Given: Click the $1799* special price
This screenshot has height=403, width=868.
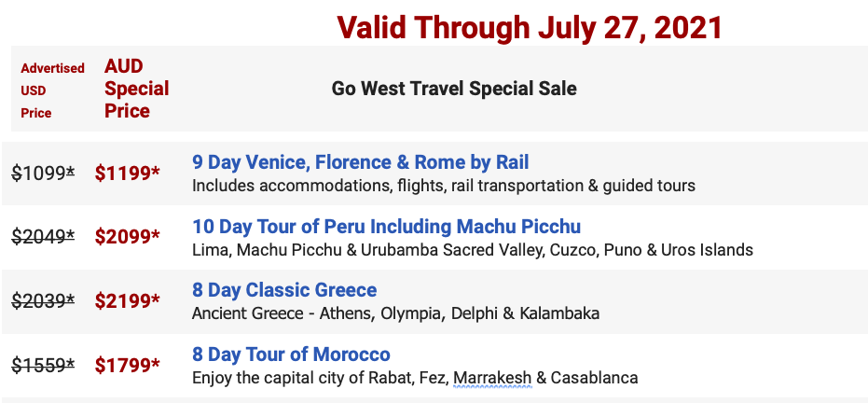Looking at the screenshot, I should click(128, 365).
